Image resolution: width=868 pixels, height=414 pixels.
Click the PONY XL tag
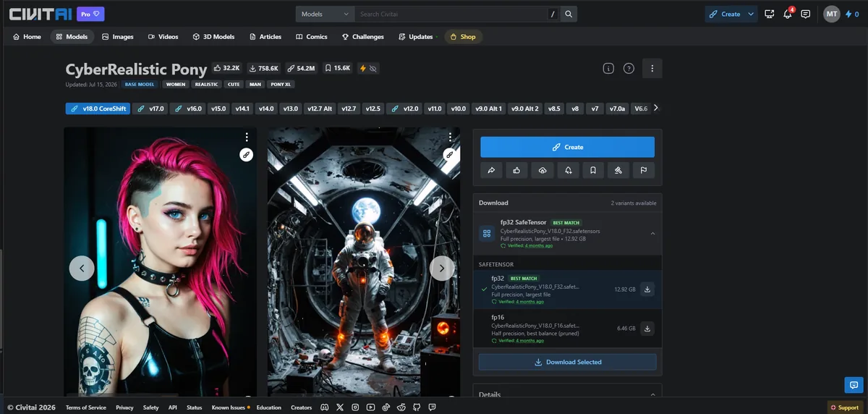point(281,84)
